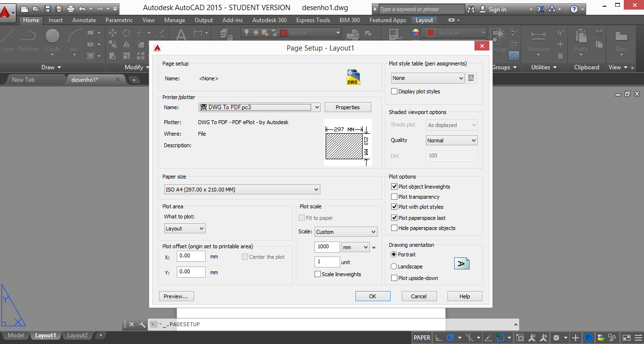644x344 pixels.
Task: Click the Cut scissors icon
Action: coord(599,33)
